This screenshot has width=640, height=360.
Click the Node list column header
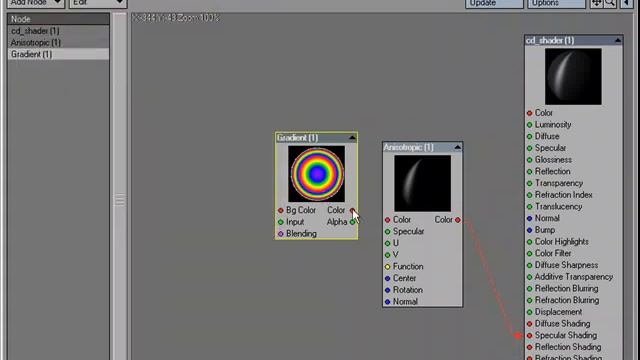58,19
